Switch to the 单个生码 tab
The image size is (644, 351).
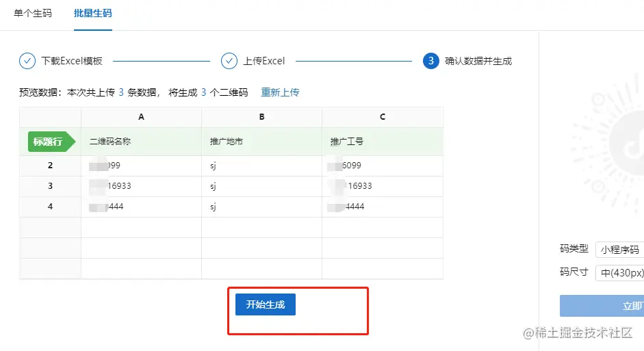coord(33,13)
